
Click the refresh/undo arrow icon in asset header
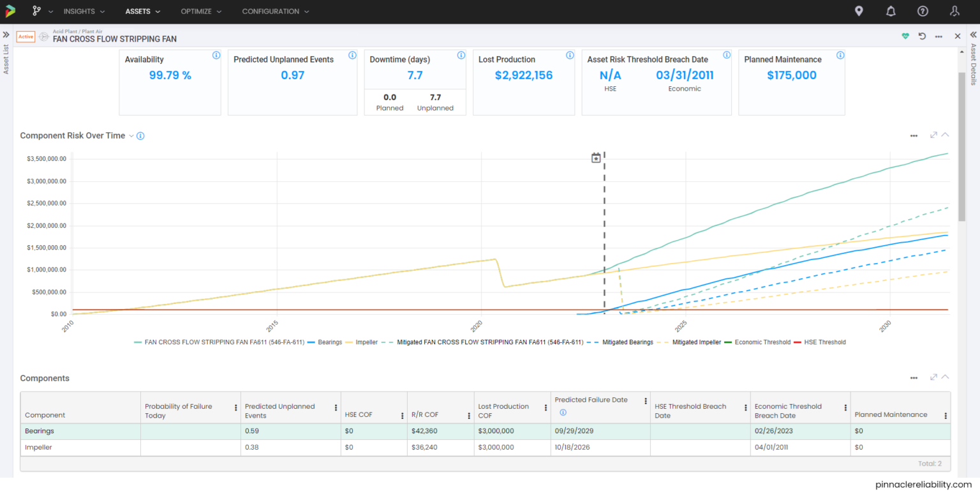pos(922,36)
